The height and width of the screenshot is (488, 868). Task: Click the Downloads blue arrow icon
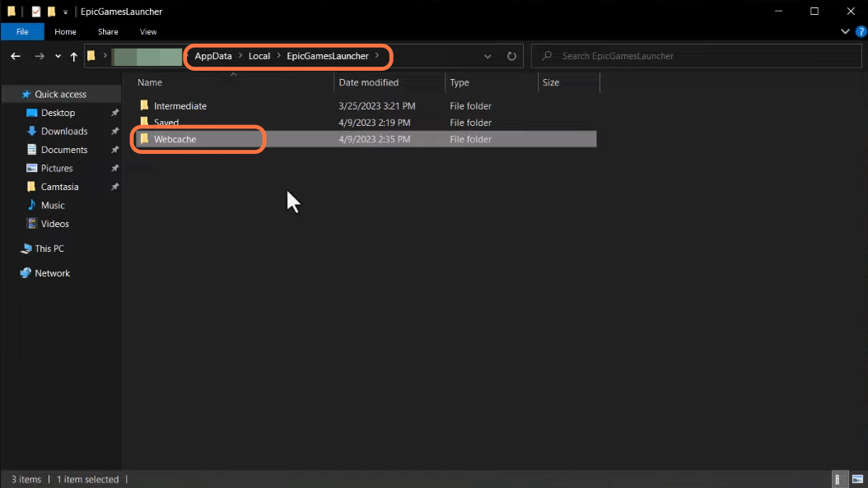click(x=31, y=131)
